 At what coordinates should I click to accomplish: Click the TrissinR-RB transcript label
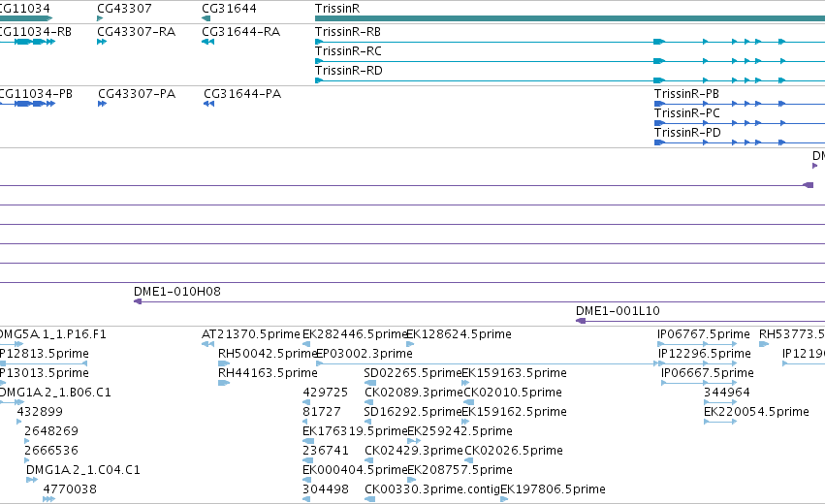(348, 32)
